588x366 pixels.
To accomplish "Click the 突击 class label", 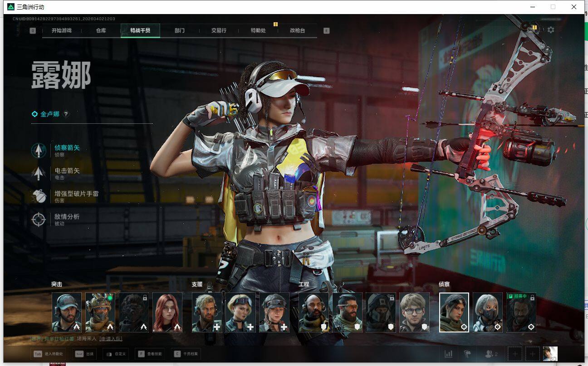I will click(57, 284).
